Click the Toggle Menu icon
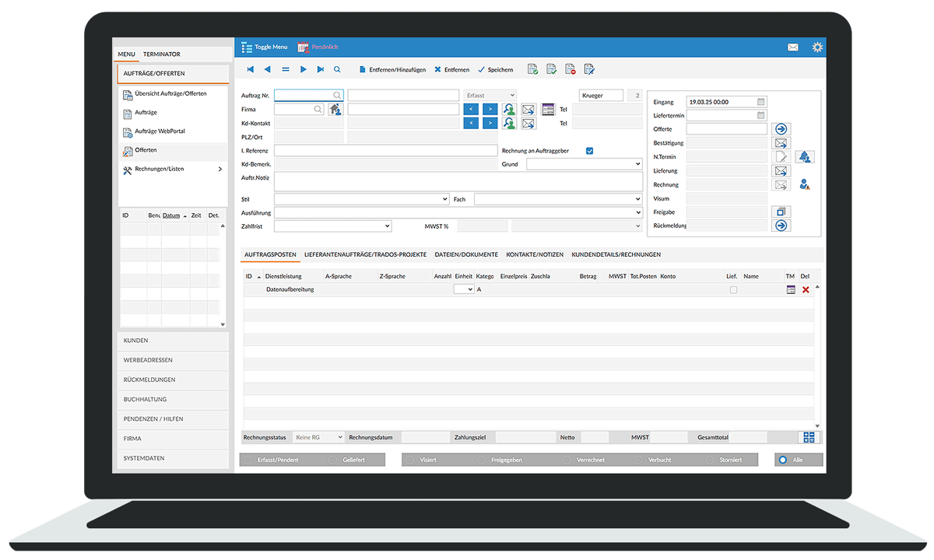Viewport: 934px width, 560px height. pos(247,47)
